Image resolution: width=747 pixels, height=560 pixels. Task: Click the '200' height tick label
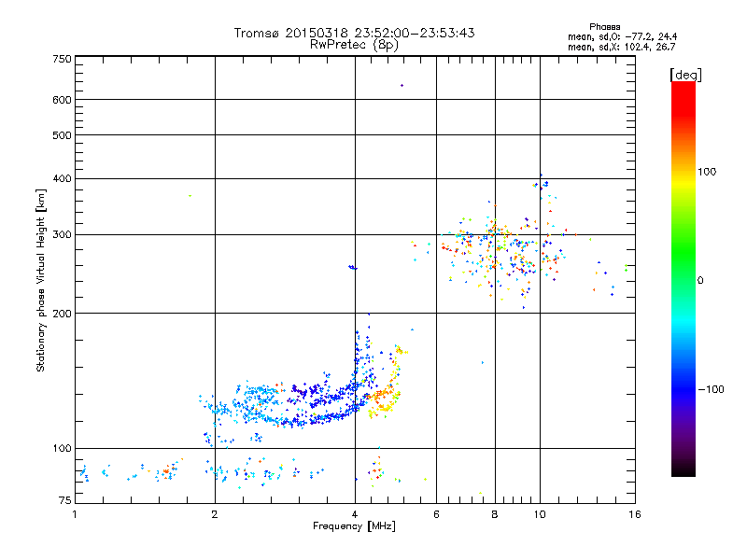pos(62,314)
